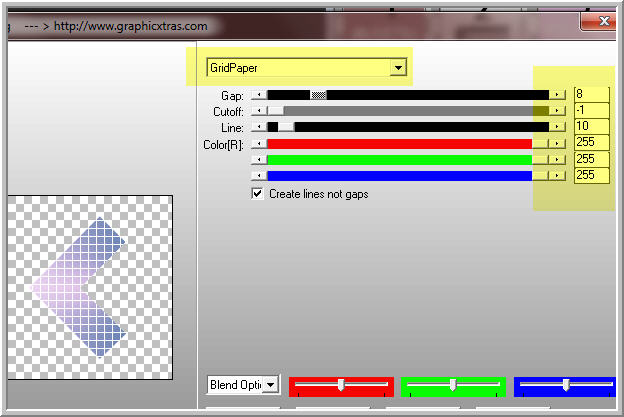Click the red value field showing 255
The height and width of the screenshot is (417, 624).
click(x=592, y=142)
